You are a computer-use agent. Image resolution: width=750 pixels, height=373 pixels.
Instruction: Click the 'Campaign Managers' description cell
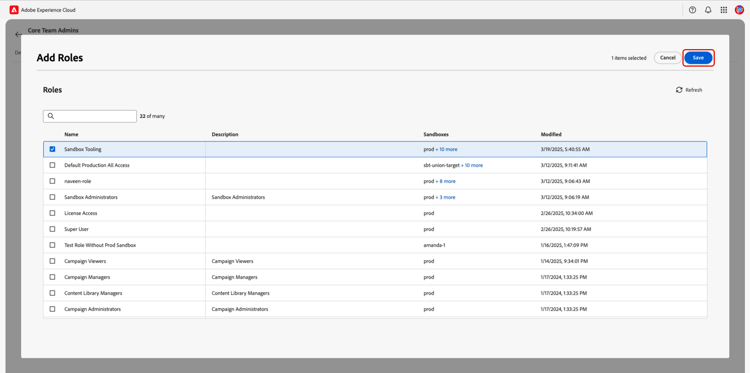[x=234, y=277]
